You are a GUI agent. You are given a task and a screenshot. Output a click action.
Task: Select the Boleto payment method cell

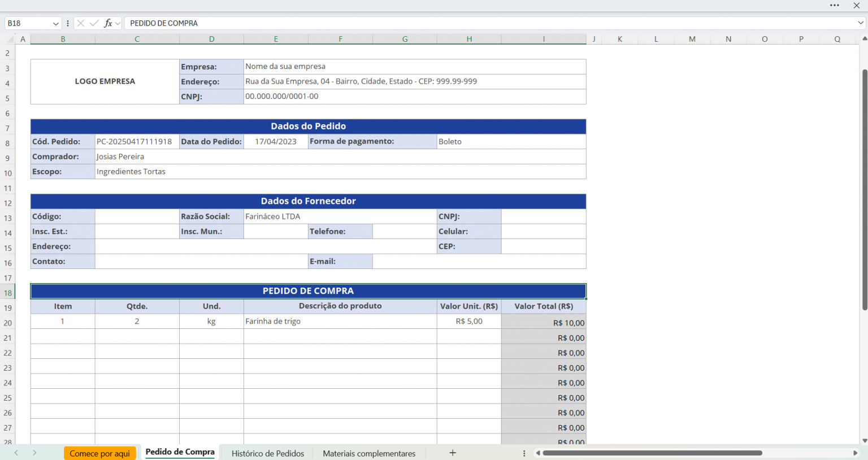(511, 141)
